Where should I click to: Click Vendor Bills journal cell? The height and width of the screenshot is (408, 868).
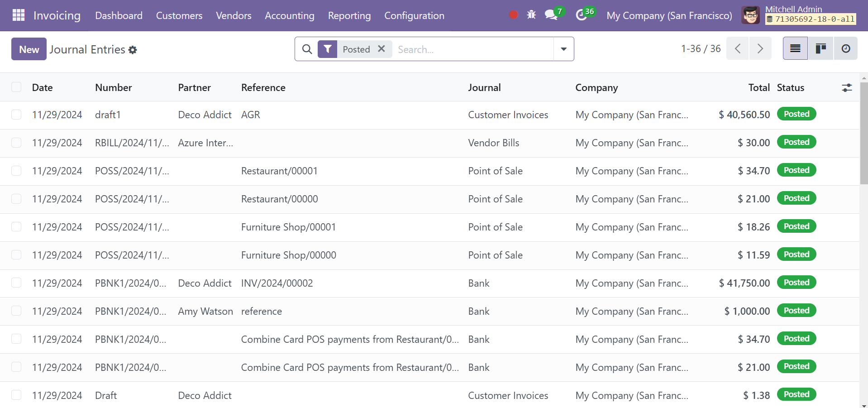[494, 143]
